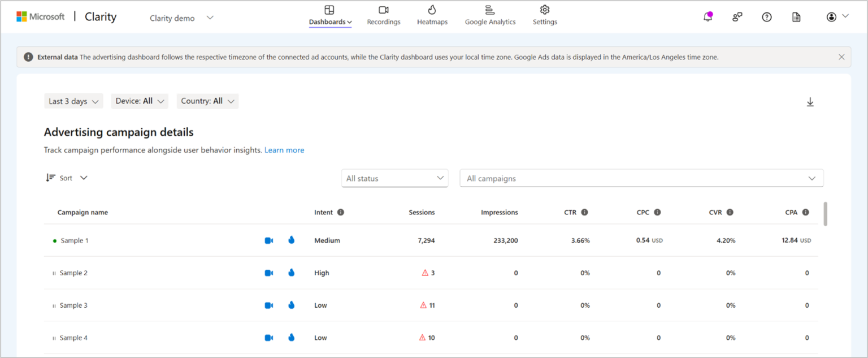
Task: Open Recordings from the top navigation
Action: tap(383, 15)
